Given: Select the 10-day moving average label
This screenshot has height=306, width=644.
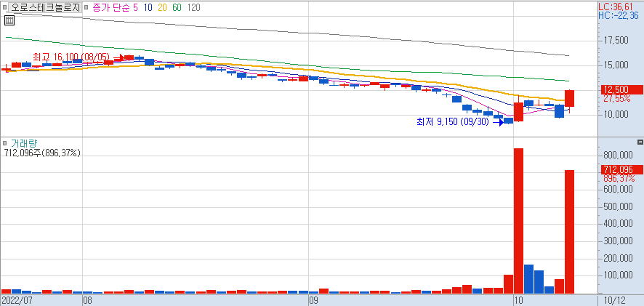Looking at the screenshot, I should pyautogui.click(x=148, y=7).
